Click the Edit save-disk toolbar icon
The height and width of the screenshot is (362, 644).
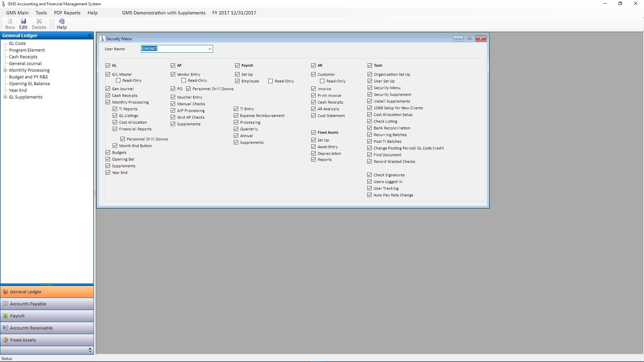click(23, 21)
